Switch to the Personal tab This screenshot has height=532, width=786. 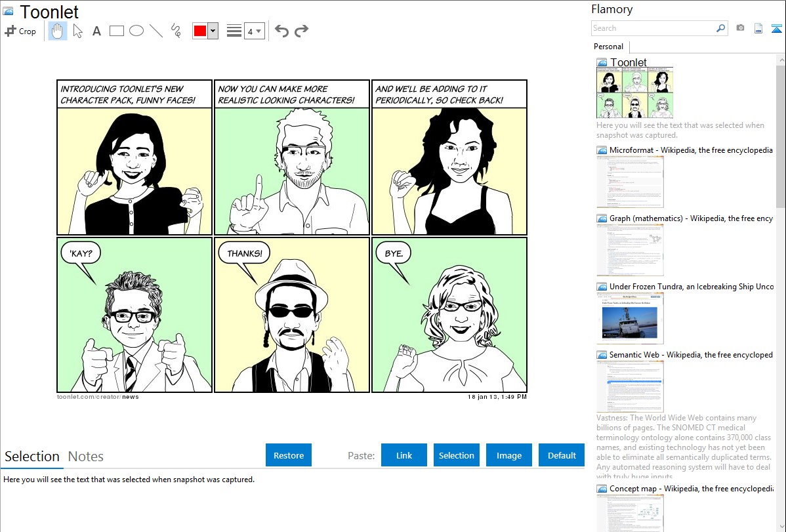click(608, 47)
